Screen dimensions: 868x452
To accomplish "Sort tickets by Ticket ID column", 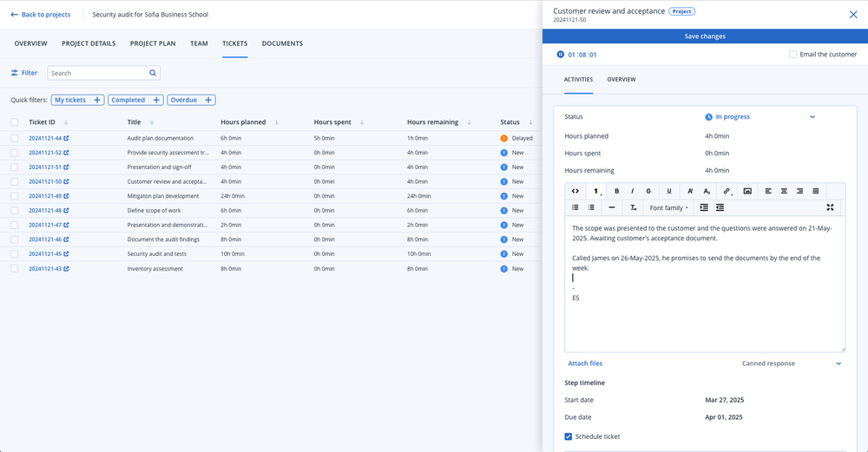I will (66, 122).
